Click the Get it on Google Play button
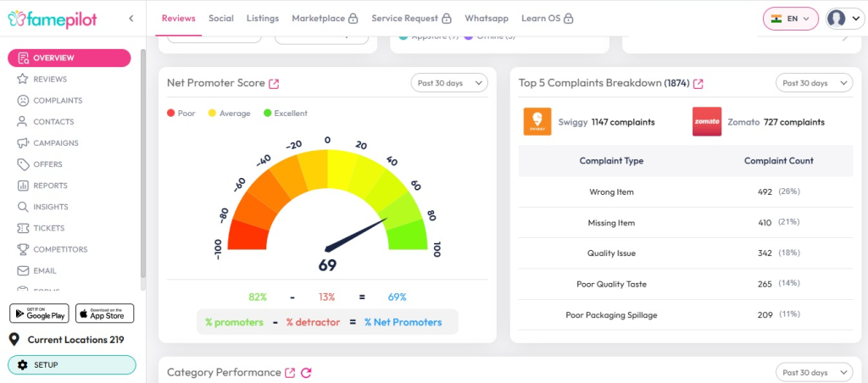 click(39, 314)
